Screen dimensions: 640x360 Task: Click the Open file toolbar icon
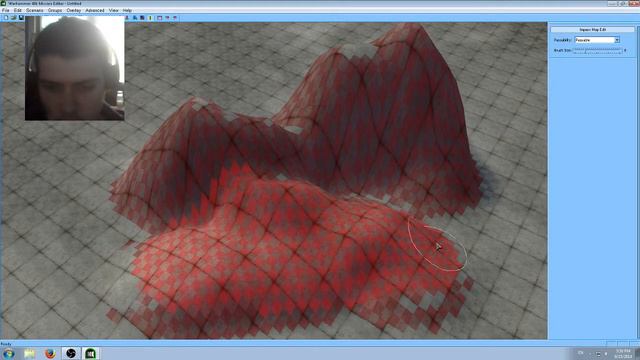(x=13, y=18)
